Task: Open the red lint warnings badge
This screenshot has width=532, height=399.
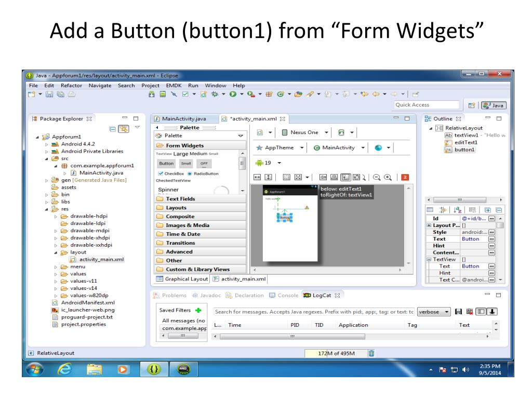Action: [x=405, y=177]
